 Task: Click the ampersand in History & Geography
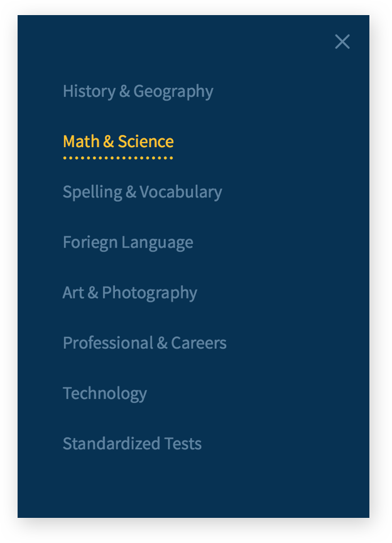124,91
